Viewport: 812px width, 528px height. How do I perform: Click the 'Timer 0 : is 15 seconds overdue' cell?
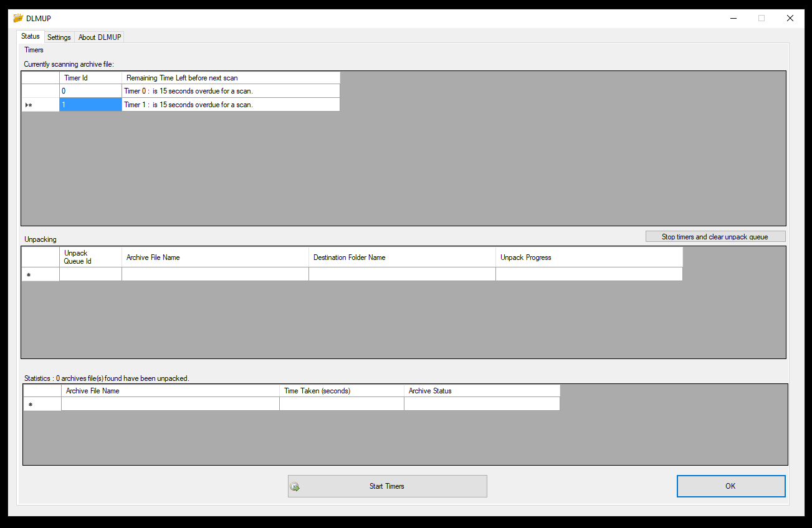tap(231, 91)
